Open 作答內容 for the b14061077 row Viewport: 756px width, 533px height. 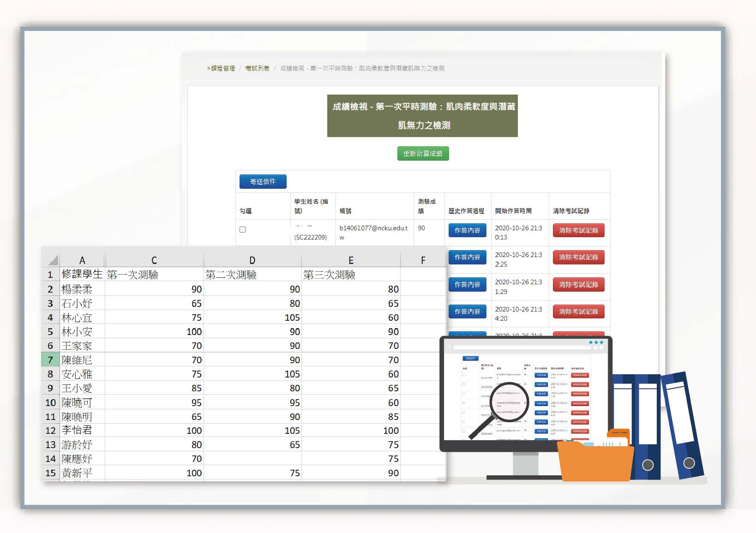click(467, 230)
